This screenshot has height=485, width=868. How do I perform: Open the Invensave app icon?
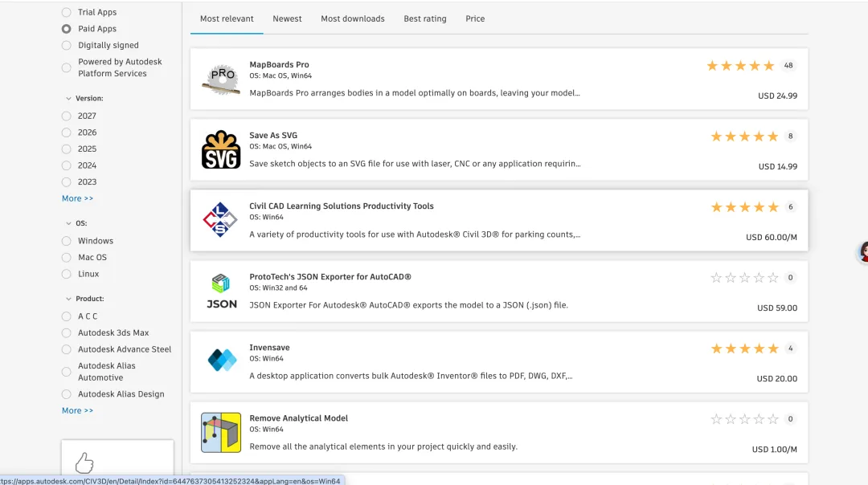pos(222,360)
